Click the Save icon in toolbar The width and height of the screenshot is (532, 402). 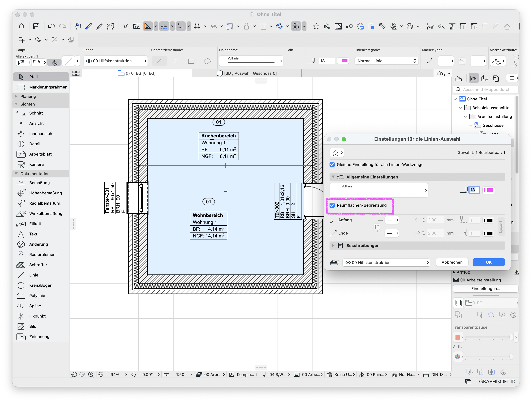(x=36, y=26)
